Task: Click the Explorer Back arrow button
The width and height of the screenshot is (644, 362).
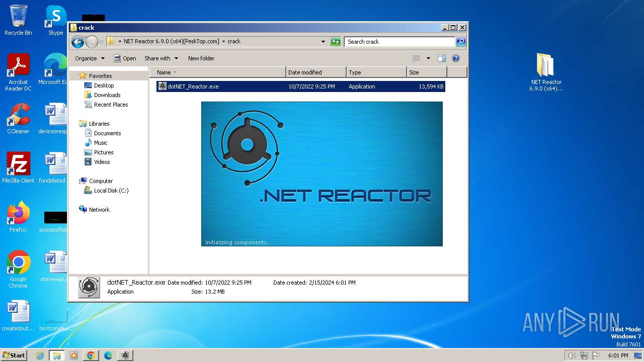Action: pyautogui.click(x=77, y=42)
